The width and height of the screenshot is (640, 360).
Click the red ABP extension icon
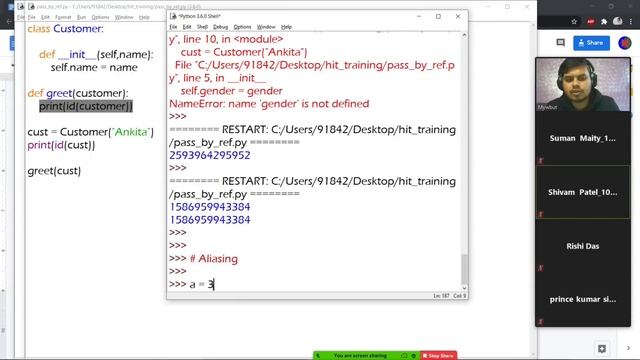click(591, 22)
